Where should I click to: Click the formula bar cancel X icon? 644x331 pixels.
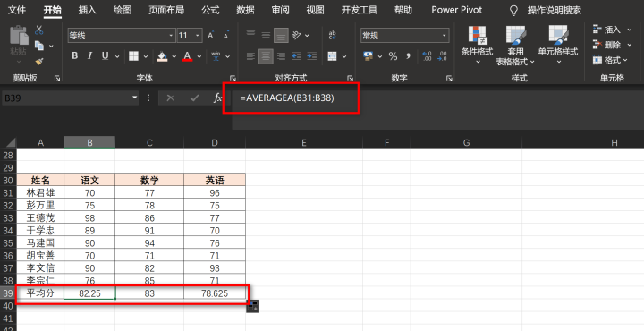(x=171, y=98)
